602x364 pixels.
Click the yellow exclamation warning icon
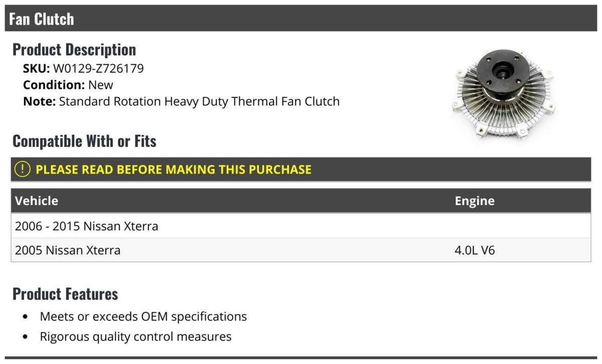pyautogui.click(x=23, y=169)
